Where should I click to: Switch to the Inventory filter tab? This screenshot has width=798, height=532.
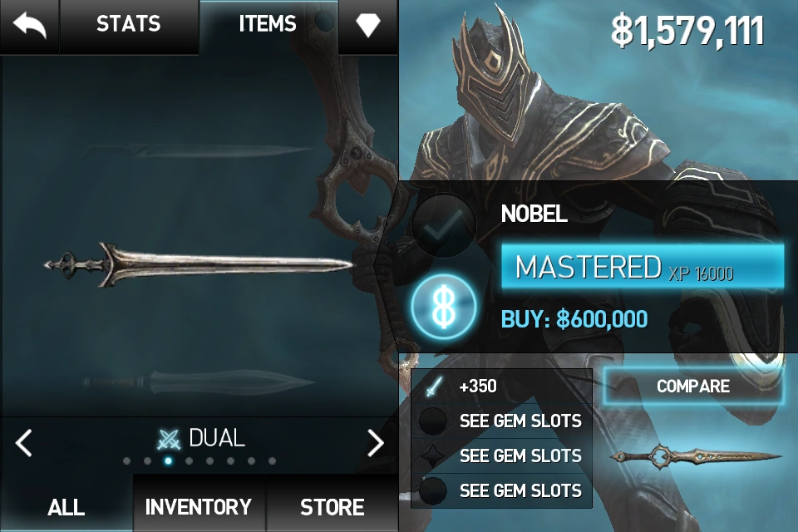tap(199, 506)
